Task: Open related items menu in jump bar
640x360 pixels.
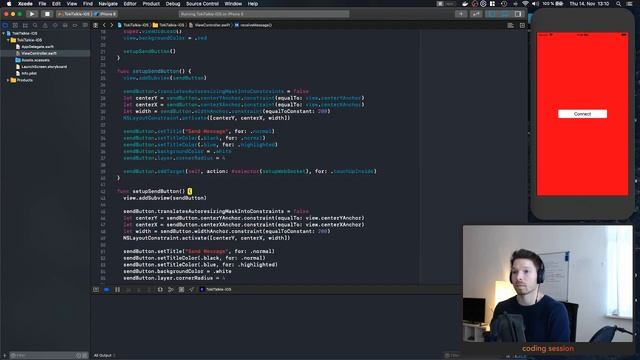Action: pyautogui.click(x=96, y=25)
